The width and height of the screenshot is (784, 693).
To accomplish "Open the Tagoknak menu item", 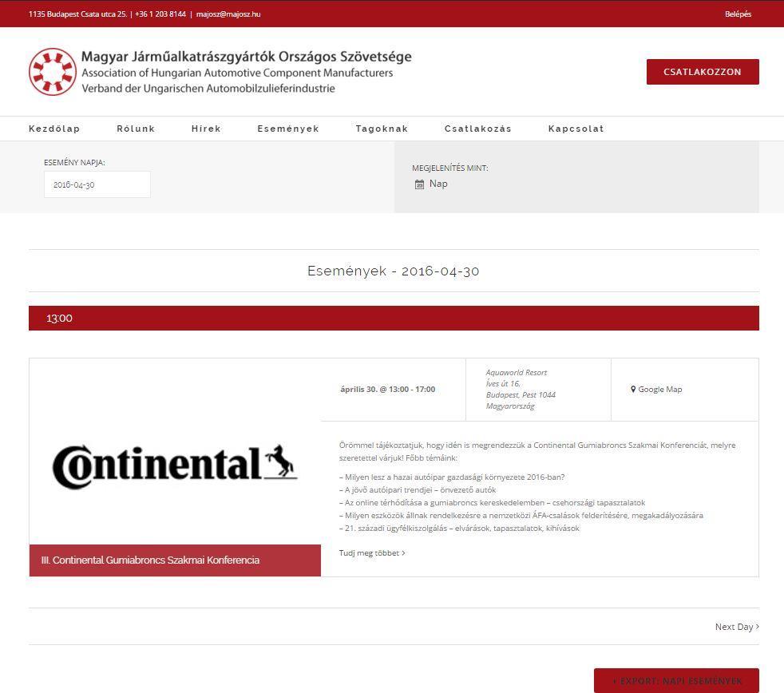I will 382,129.
